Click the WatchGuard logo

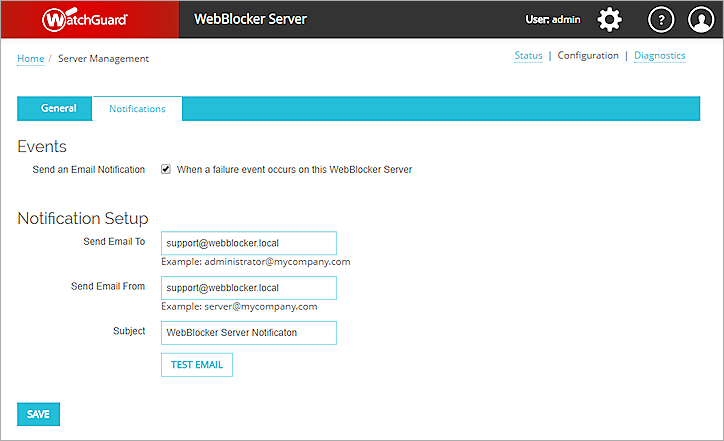coord(85,19)
